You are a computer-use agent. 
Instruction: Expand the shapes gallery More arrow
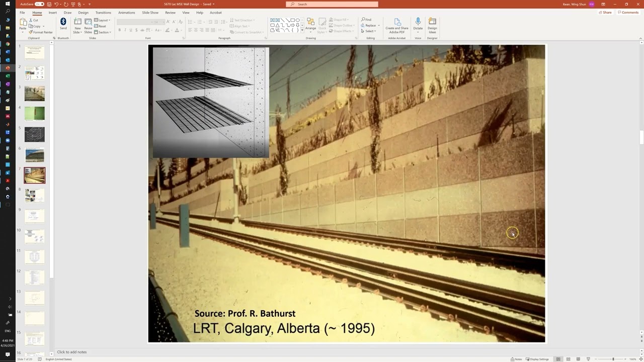coord(302,31)
